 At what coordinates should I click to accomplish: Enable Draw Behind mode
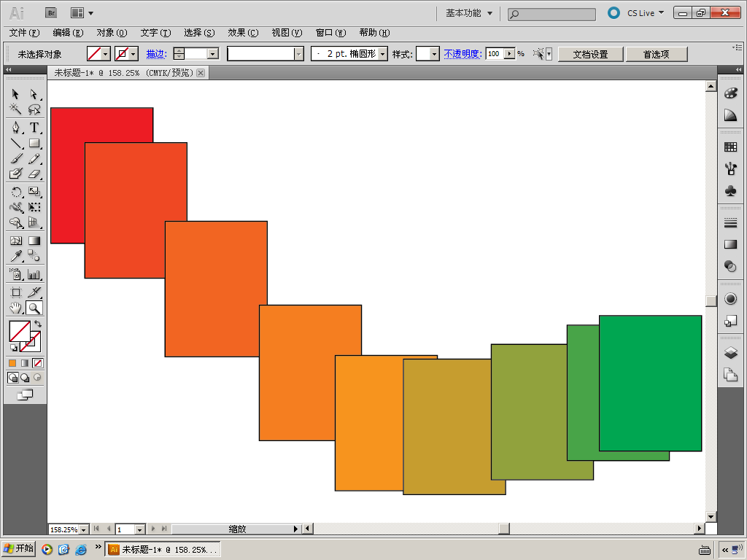25,378
